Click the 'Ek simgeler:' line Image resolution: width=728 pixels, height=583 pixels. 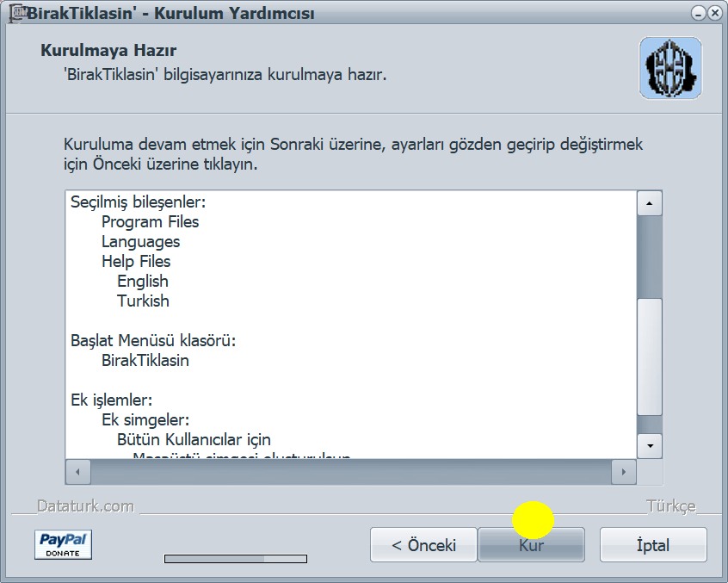(145, 420)
